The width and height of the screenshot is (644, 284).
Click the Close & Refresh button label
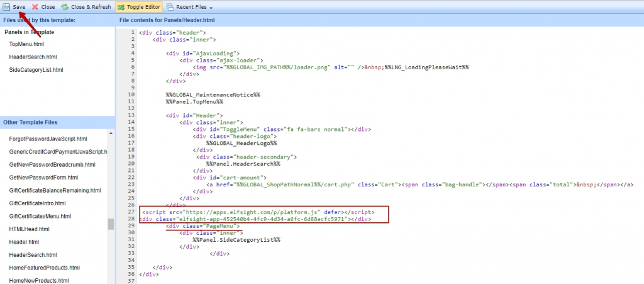(91, 7)
